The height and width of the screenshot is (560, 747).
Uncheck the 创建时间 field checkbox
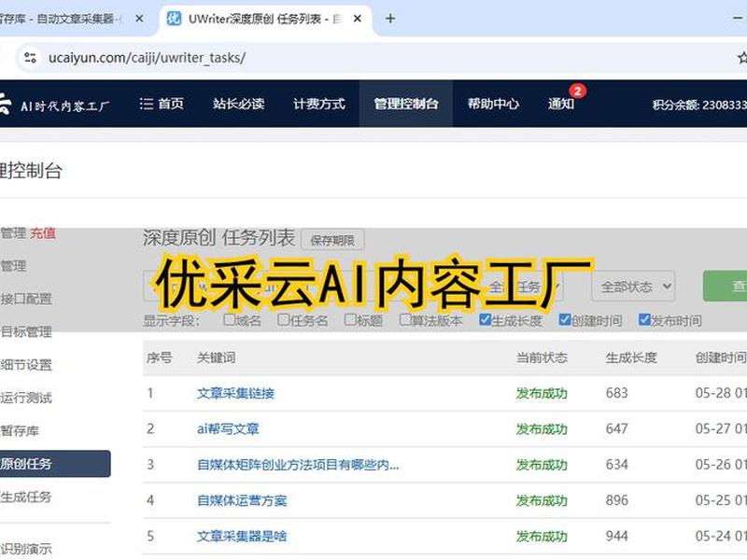[x=565, y=319]
